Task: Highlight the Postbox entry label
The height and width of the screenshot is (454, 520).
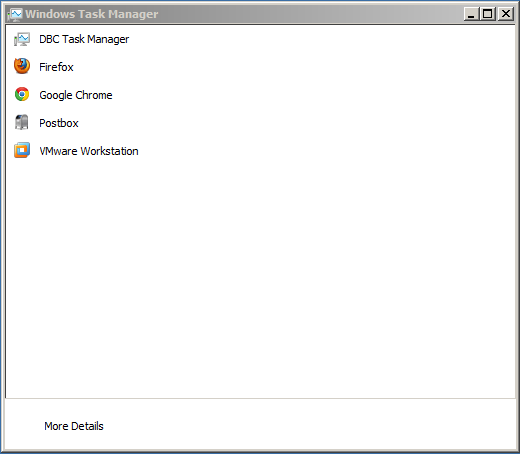Action: coord(59,123)
